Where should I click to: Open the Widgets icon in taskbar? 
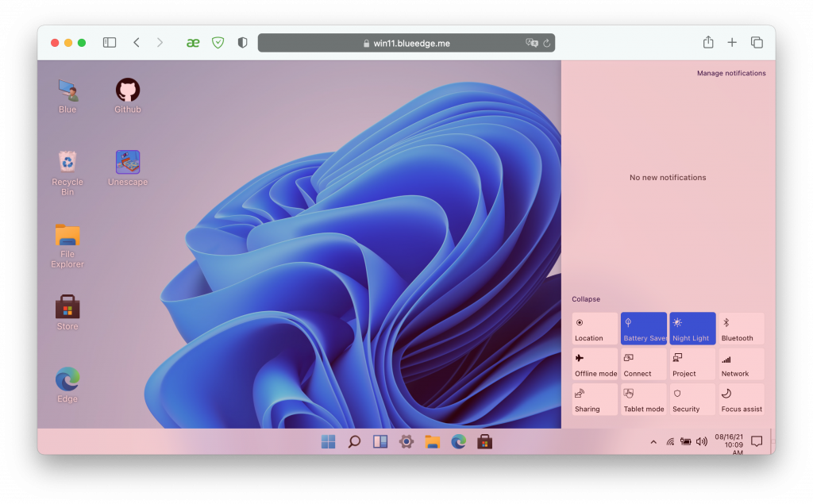coord(380,442)
